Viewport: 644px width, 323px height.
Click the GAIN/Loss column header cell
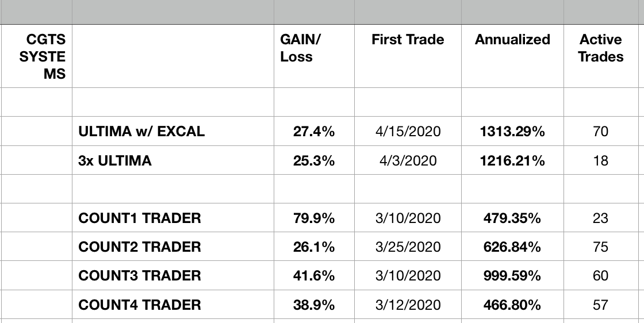click(x=301, y=48)
